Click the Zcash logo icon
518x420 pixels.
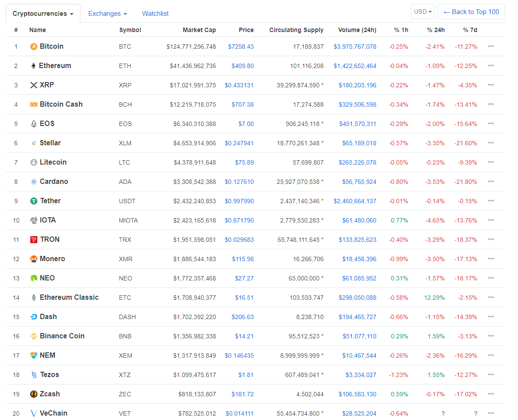tap(34, 394)
